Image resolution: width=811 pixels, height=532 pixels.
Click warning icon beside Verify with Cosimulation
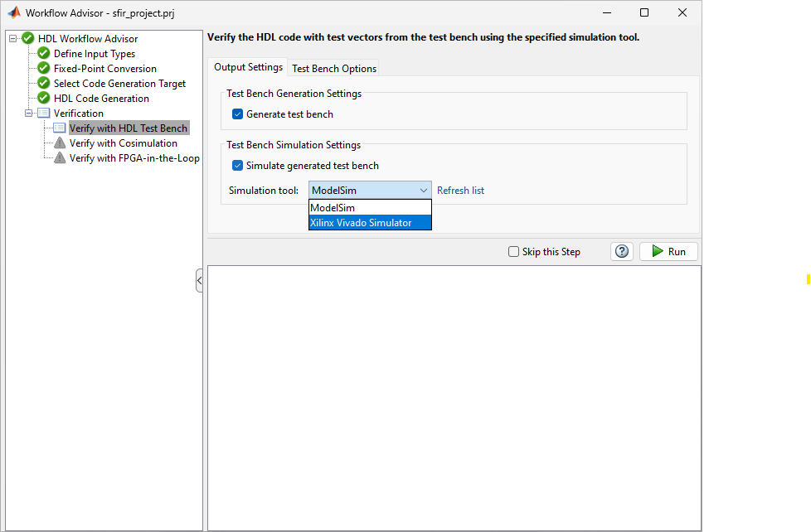60,143
